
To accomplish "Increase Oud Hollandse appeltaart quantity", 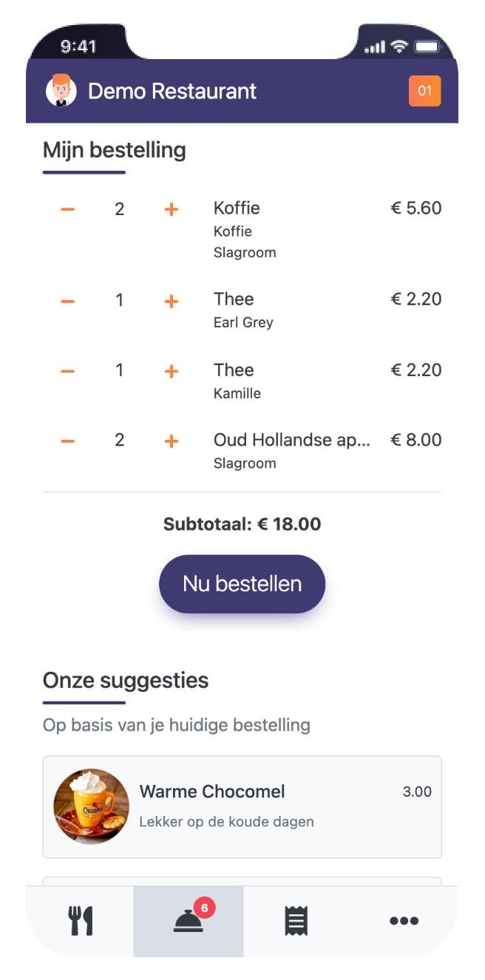I will click(x=172, y=441).
